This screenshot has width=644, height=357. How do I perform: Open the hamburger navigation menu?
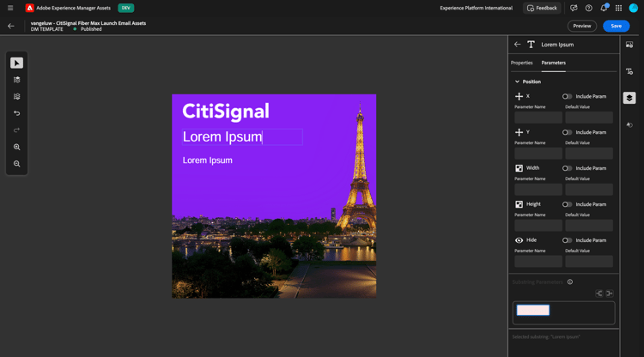click(10, 8)
